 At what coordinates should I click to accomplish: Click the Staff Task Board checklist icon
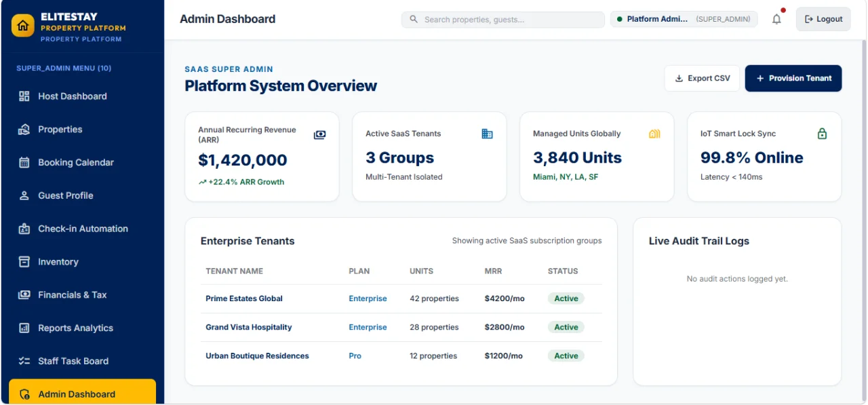click(x=24, y=361)
